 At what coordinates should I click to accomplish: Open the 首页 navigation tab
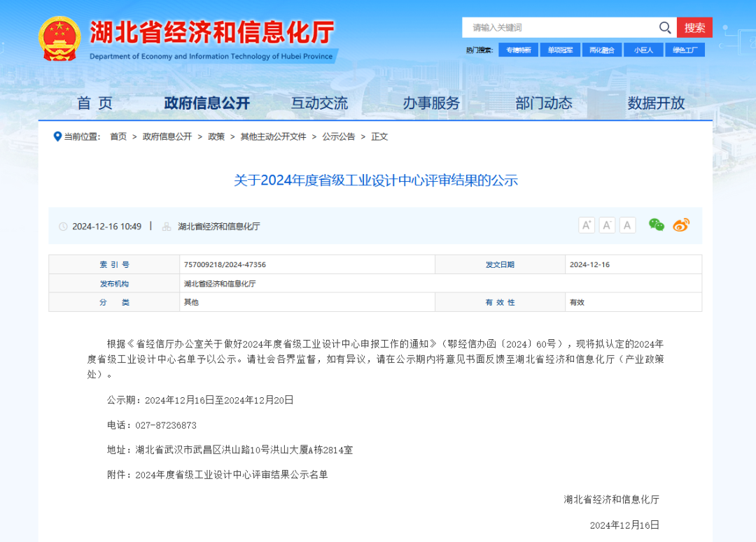click(x=94, y=103)
